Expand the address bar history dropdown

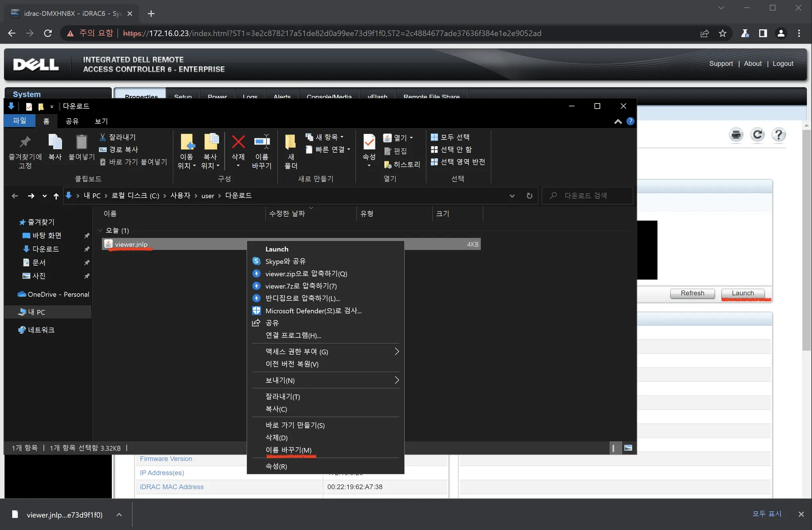tap(512, 196)
